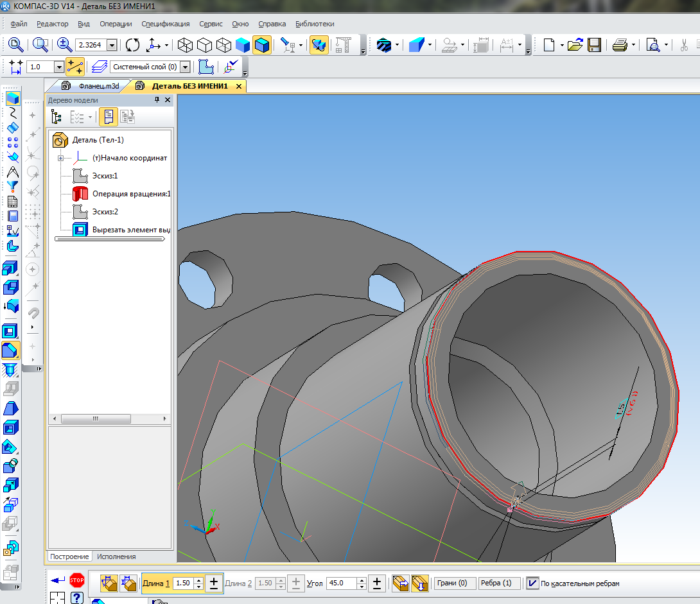700x604 pixels.
Task: Toggle shaded with edges display mode
Action: 261,45
